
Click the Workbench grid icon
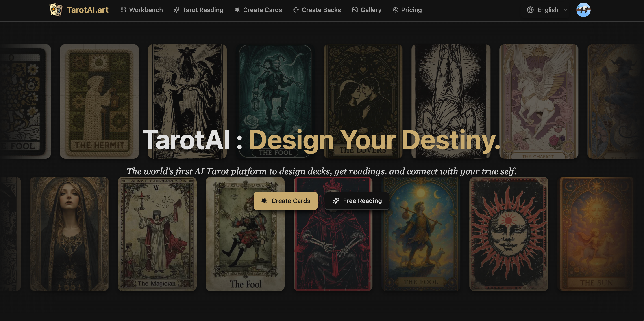[123, 10]
